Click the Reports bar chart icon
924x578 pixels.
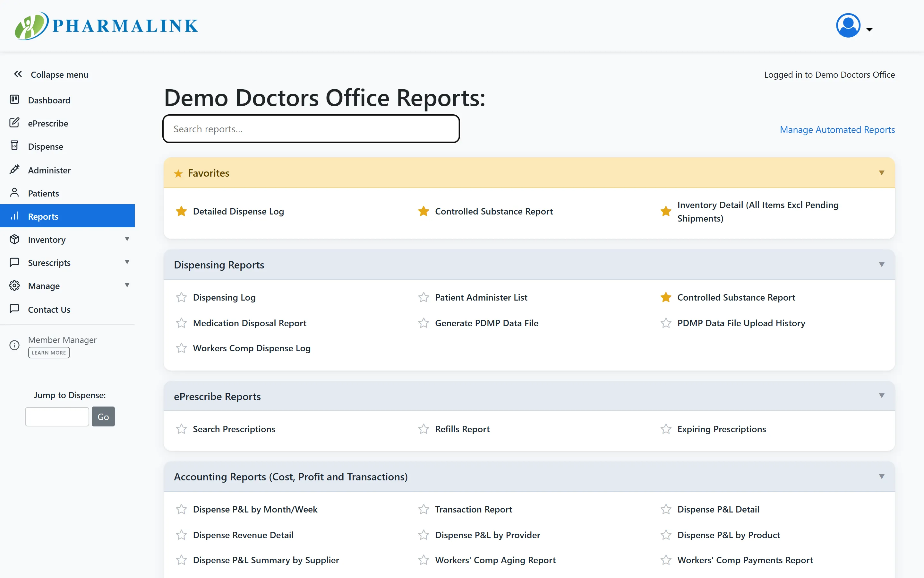pos(14,216)
